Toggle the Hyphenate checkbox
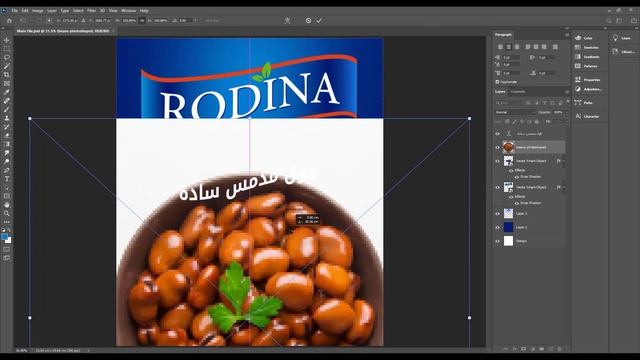This screenshot has width=640, height=360. coord(497,82)
